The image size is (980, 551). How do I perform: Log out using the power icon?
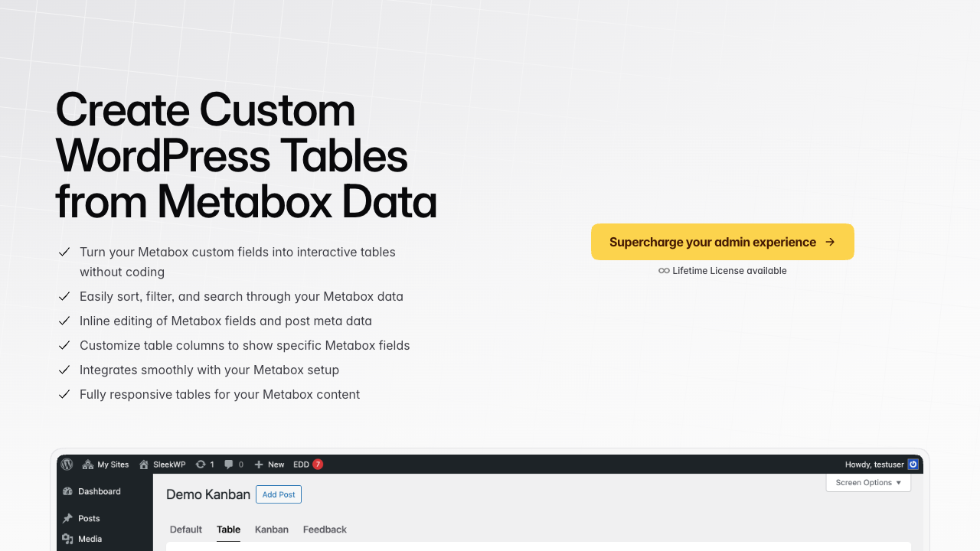click(x=913, y=464)
